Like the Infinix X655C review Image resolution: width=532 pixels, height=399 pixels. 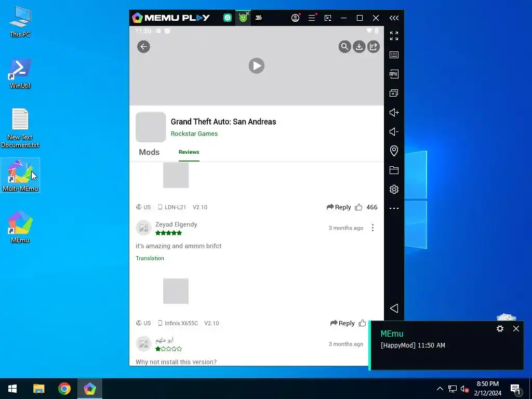click(362, 323)
